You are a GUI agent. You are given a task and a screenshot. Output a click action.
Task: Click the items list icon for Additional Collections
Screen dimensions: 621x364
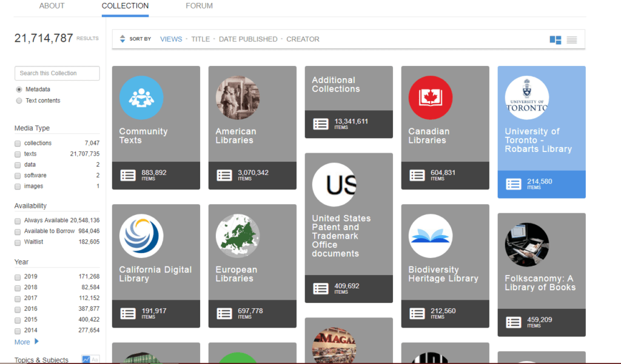321,124
